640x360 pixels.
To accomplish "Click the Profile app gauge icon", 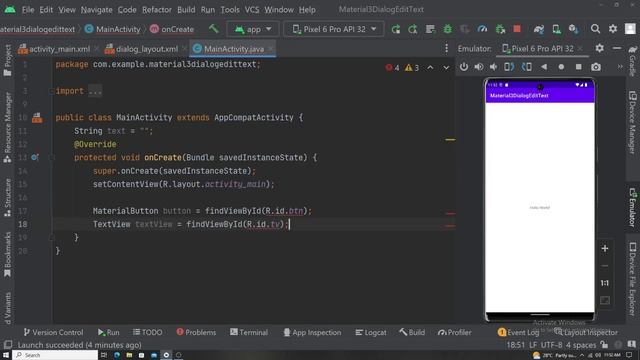I will [x=482, y=29].
